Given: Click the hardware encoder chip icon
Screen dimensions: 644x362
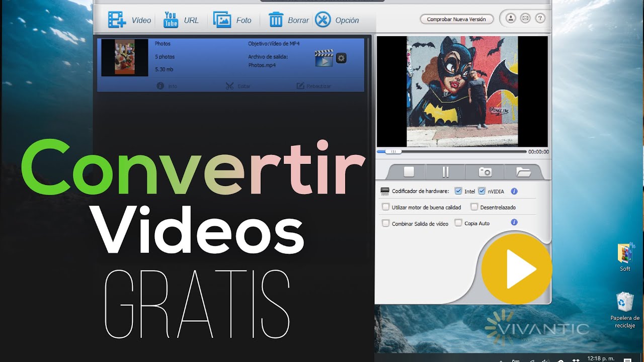Looking at the screenshot, I should (385, 191).
